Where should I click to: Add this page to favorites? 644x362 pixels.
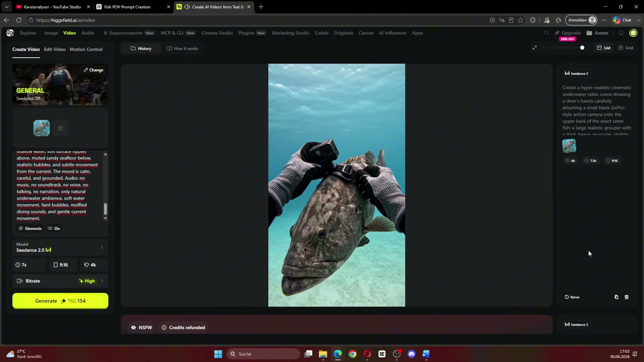click(521, 20)
